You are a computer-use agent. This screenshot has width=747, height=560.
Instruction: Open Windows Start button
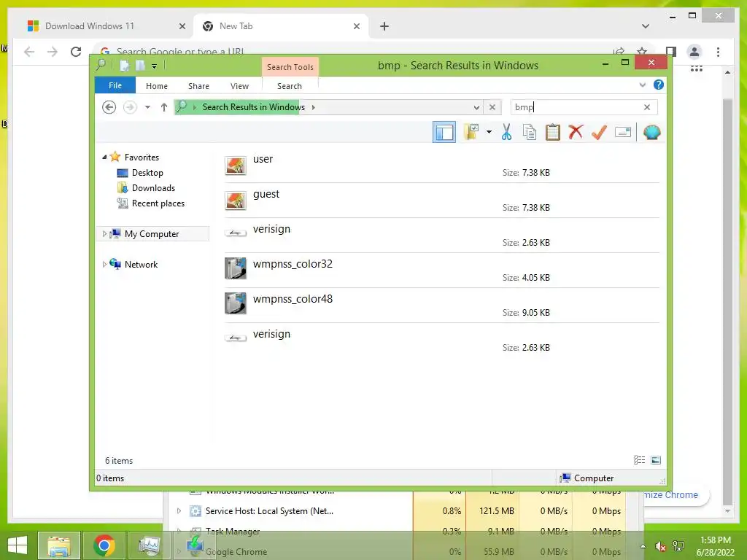pos(18,545)
